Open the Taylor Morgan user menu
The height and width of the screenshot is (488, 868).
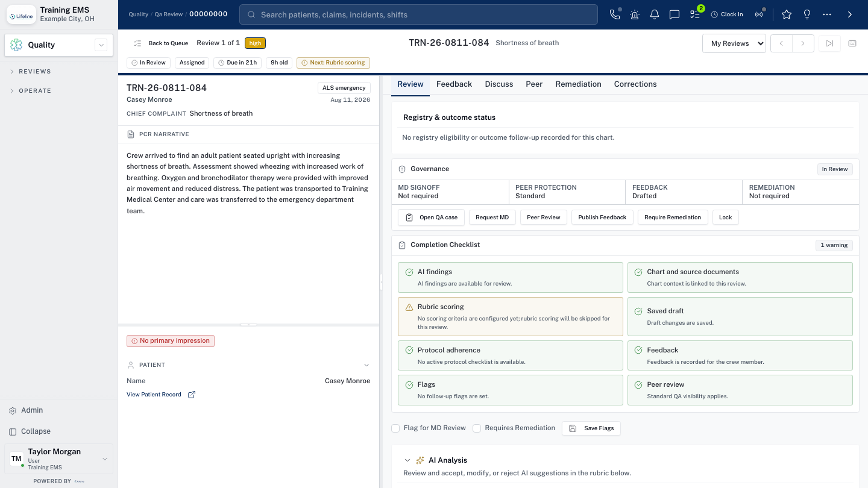coord(58,459)
